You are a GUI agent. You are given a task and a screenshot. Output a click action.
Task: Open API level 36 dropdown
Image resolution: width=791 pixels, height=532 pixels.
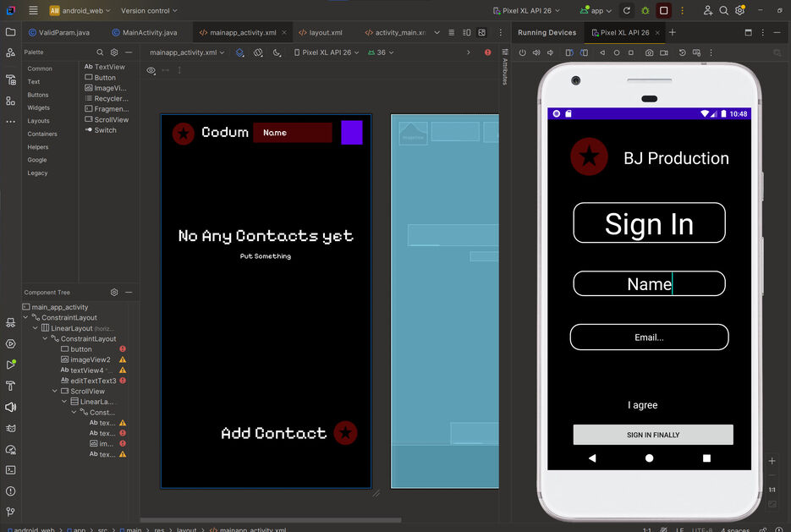[x=381, y=52]
